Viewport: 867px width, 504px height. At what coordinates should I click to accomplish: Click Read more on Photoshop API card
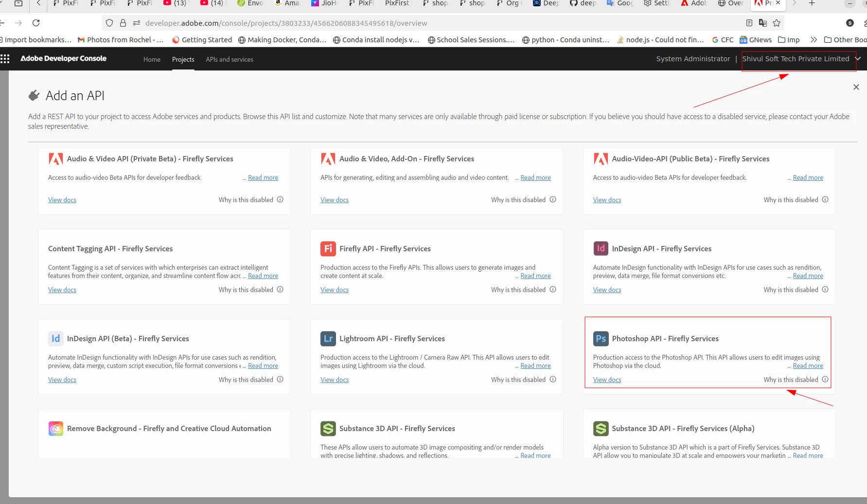click(808, 365)
